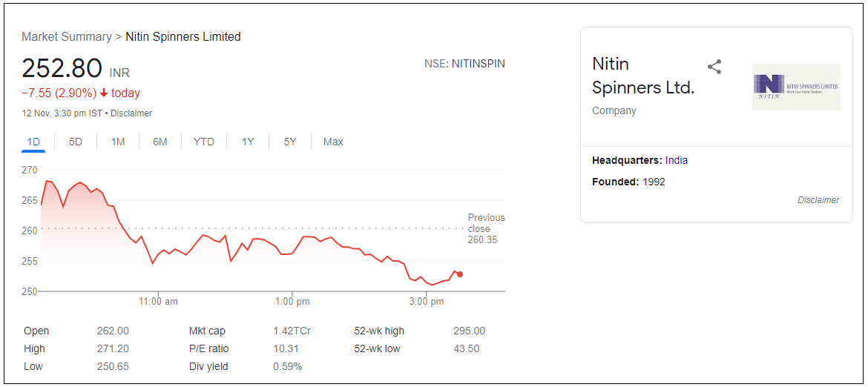
Task: Open the Market Summary breadcrumb link
Action: tap(66, 36)
